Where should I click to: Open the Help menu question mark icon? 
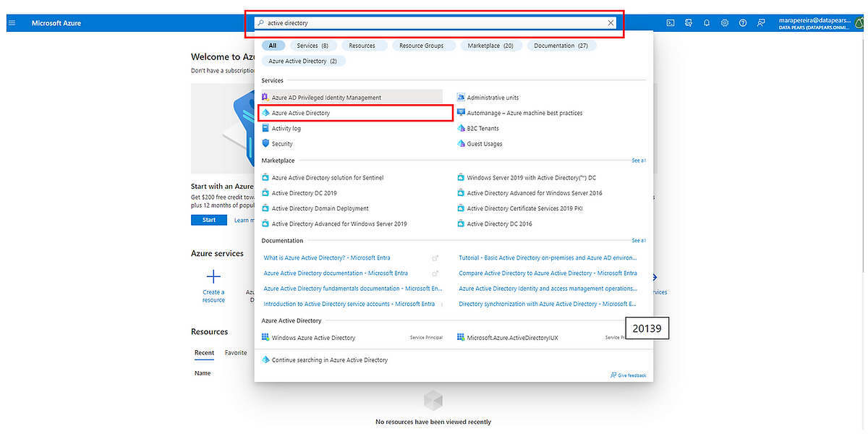click(x=743, y=22)
